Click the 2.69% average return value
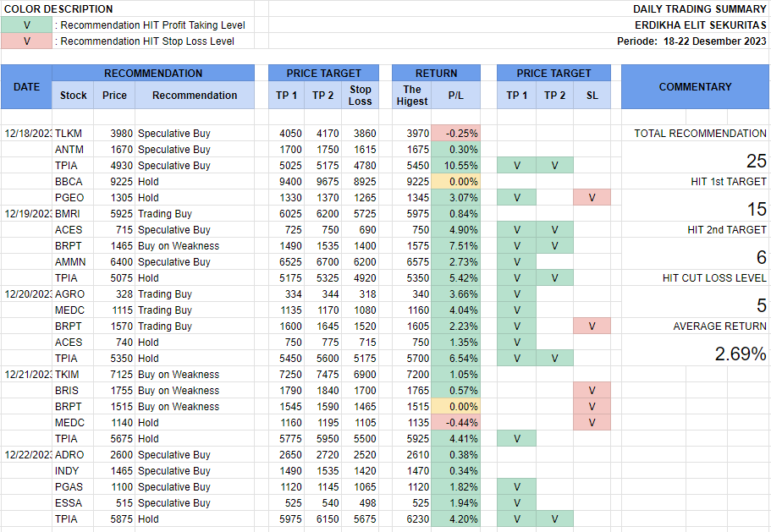 (x=741, y=354)
